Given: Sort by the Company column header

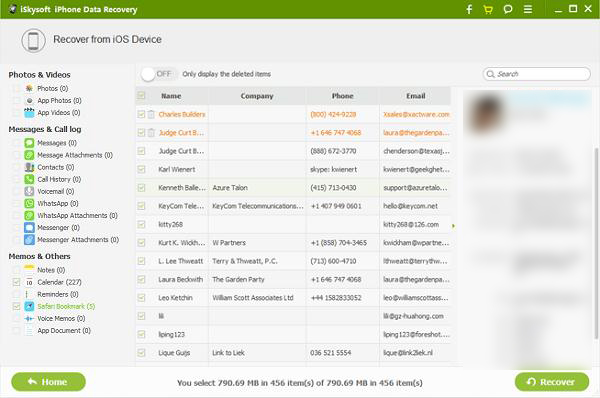Looking at the screenshot, I should (257, 96).
